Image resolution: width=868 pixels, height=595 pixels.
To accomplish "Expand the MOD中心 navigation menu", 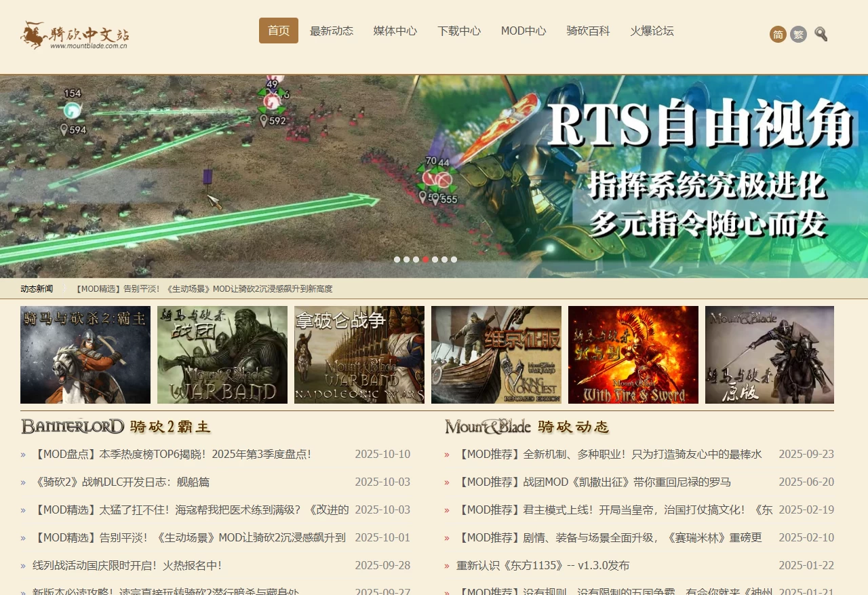I will click(524, 31).
